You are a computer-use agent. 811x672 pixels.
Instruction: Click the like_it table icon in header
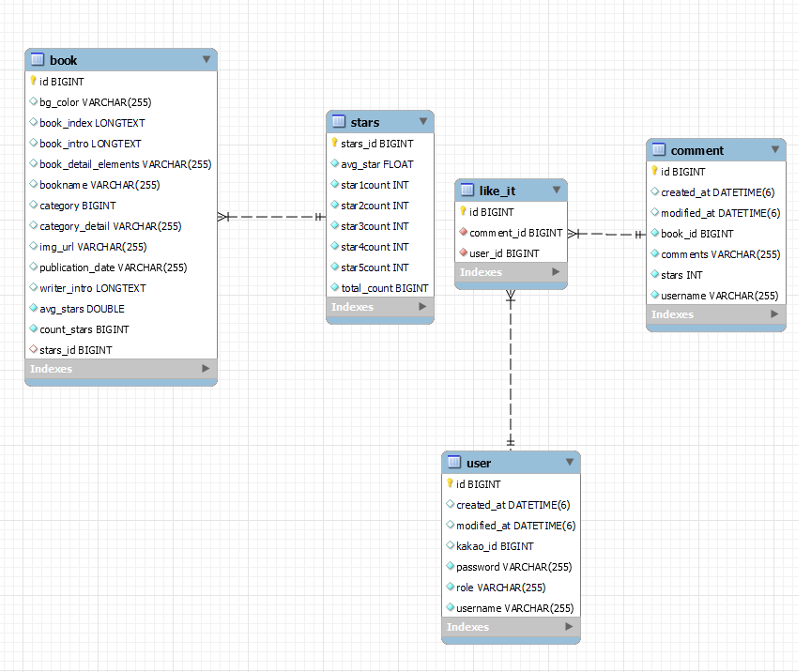point(467,190)
